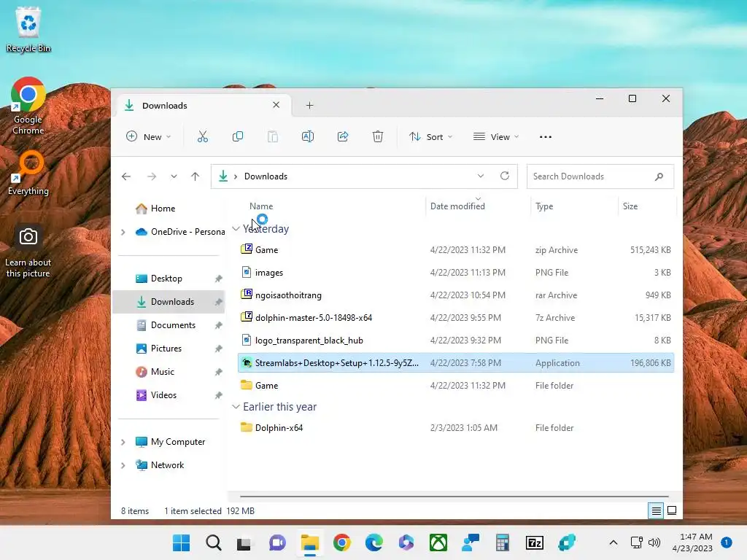This screenshot has width=747, height=560.
Task: Select ngoisaothoitrang rar archive
Action: coord(456,295)
